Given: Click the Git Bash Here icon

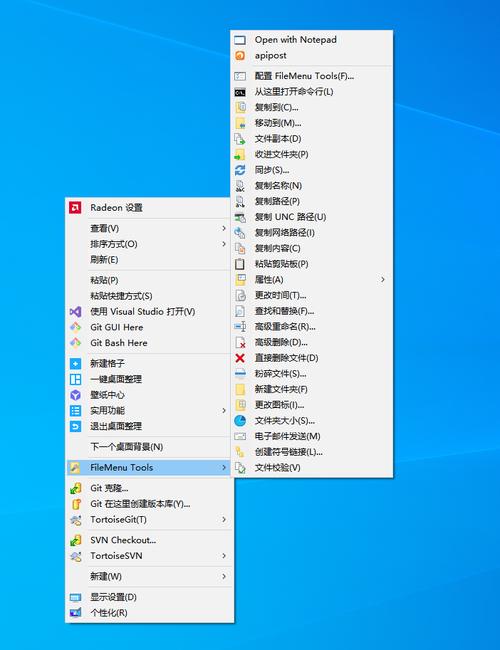Looking at the screenshot, I should [x=75, y=343].
